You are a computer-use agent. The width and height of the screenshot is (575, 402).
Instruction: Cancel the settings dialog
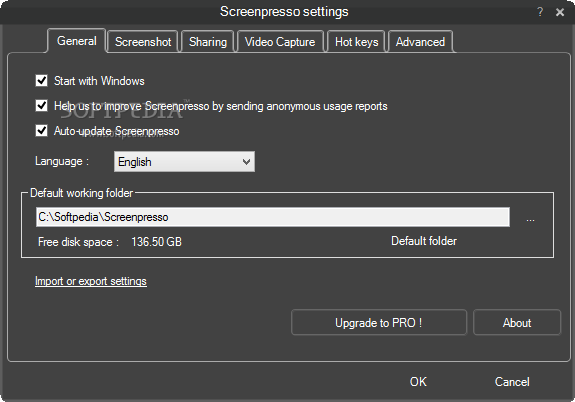(x=512, y=381)
